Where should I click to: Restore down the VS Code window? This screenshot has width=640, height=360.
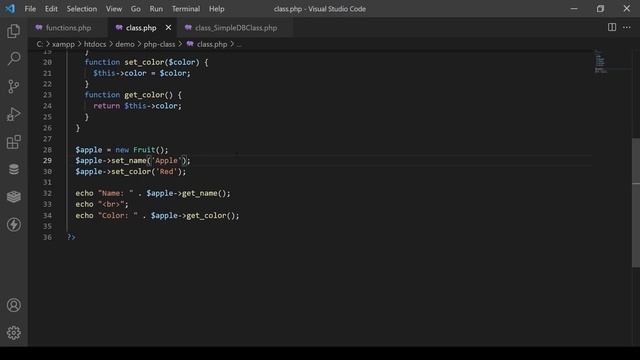coord(600,9)
